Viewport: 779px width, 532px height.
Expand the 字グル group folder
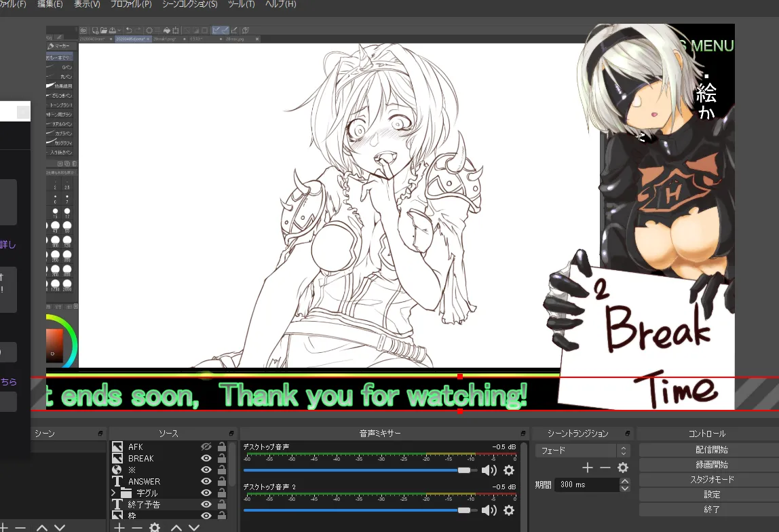[113, 493]
